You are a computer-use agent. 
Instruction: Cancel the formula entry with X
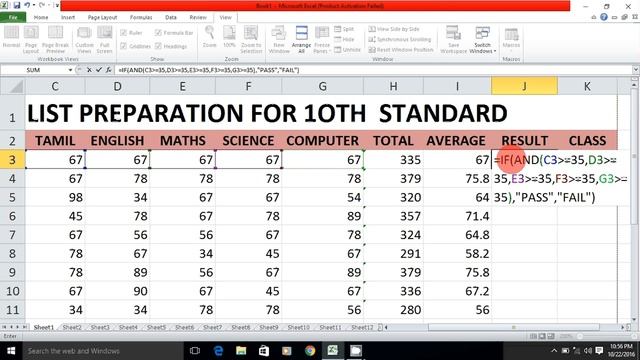click(89, 70)
